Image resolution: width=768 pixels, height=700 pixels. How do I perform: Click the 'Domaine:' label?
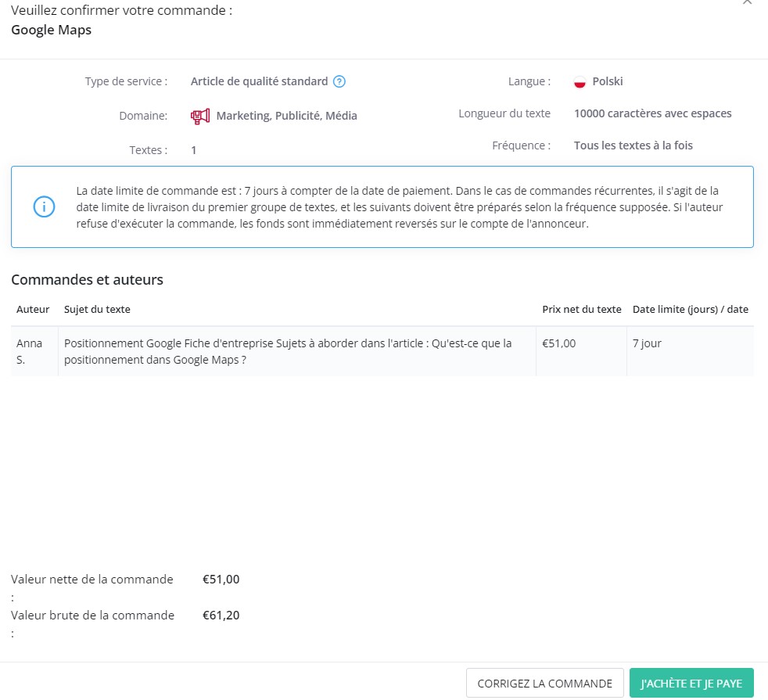143,116
